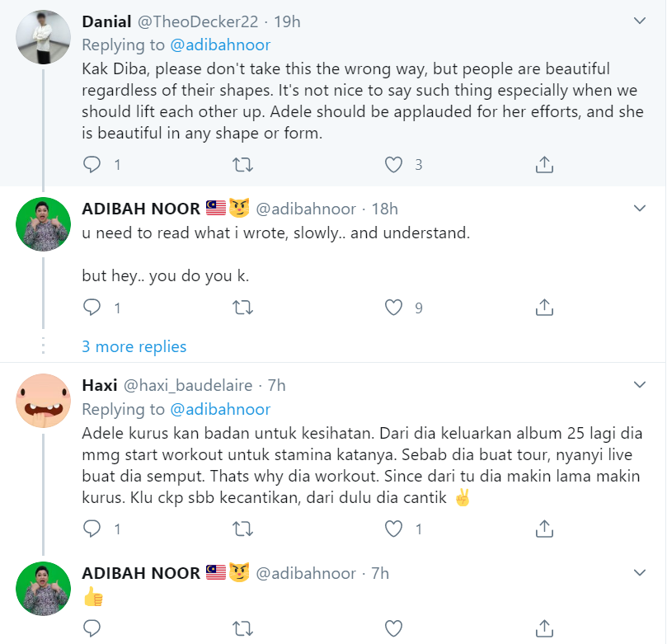This screenshot has width=667, height=644.
Task: Retweet Haxi's tweet
Action: point(243,529)
